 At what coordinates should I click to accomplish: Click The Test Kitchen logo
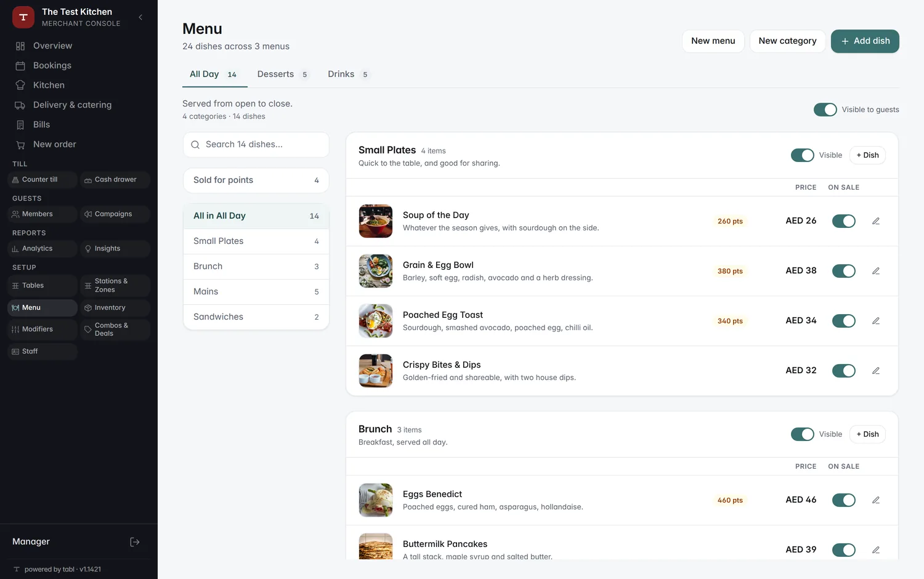pos(23,17)
